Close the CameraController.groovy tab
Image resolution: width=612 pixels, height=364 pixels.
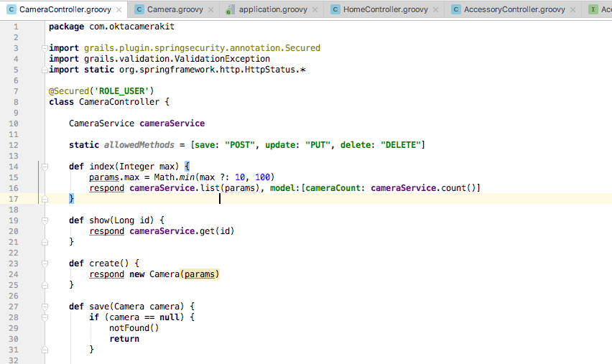[x=119, y=10]
